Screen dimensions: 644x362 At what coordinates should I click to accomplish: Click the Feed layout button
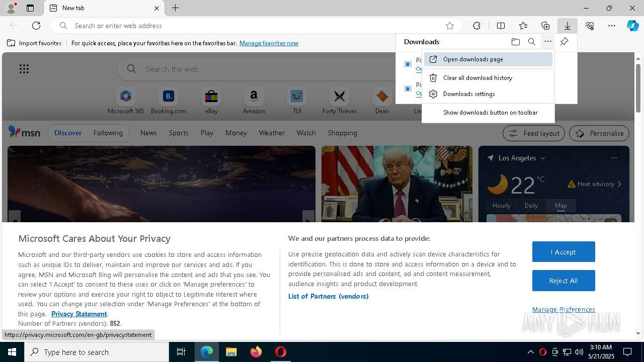[533, 133]
